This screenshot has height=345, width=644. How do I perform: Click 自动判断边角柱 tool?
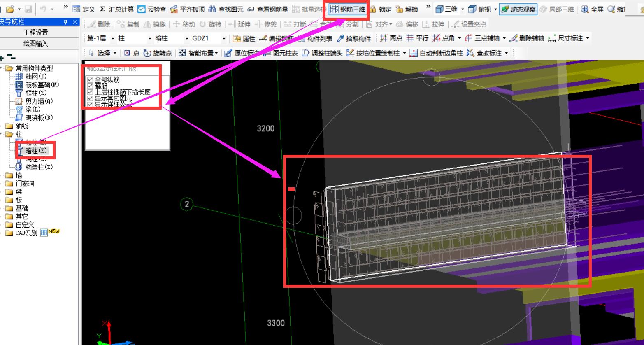436,53
